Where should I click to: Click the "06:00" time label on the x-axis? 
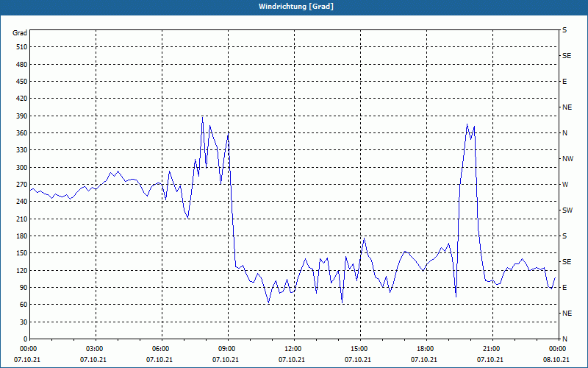pyautogui.click(x=159, y=349)
